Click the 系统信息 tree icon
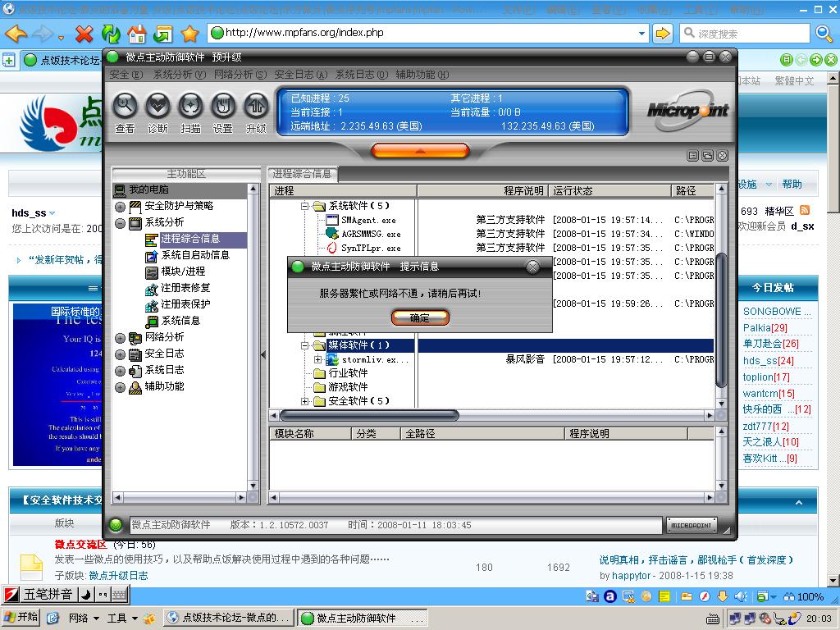 pyautogui.click(x=152, y=322)
